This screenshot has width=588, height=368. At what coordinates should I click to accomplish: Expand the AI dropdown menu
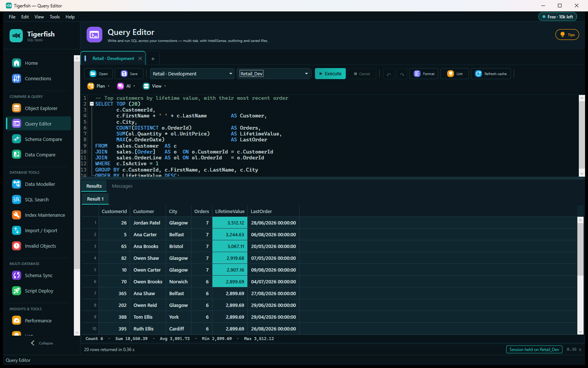pos(126,86)
